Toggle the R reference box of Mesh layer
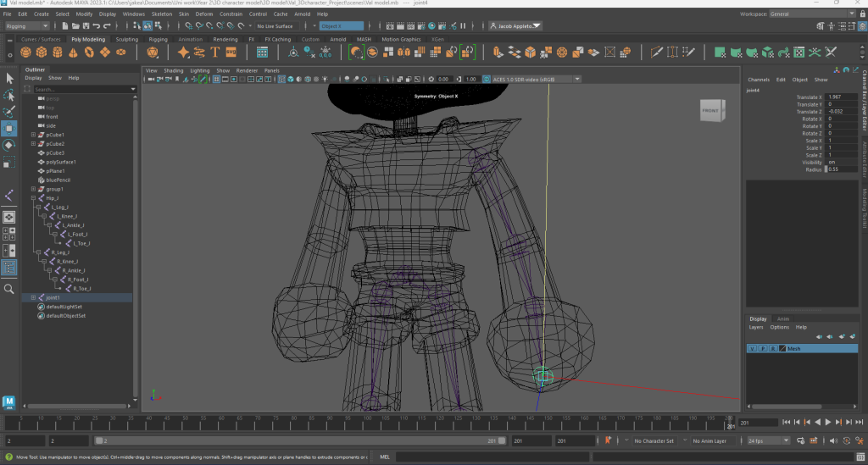This screenshot has height=465, width=868. [772, 349]
